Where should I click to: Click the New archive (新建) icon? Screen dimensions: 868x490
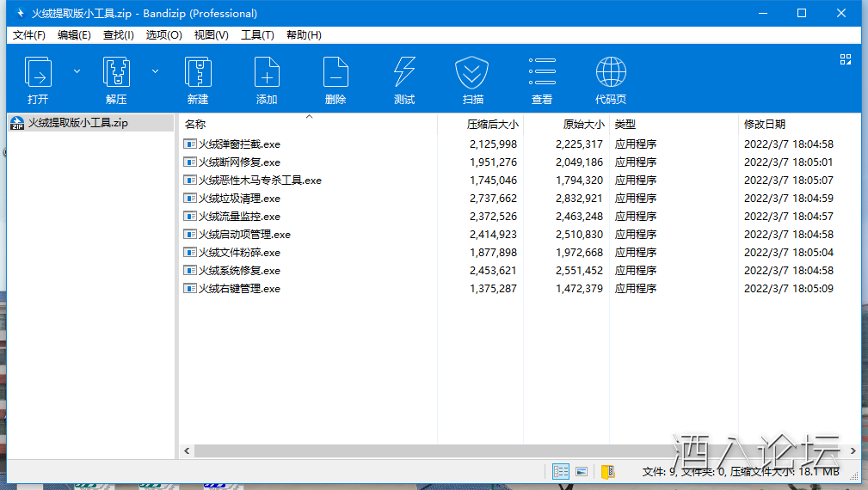pyautogui.click(x=198, y=72)
